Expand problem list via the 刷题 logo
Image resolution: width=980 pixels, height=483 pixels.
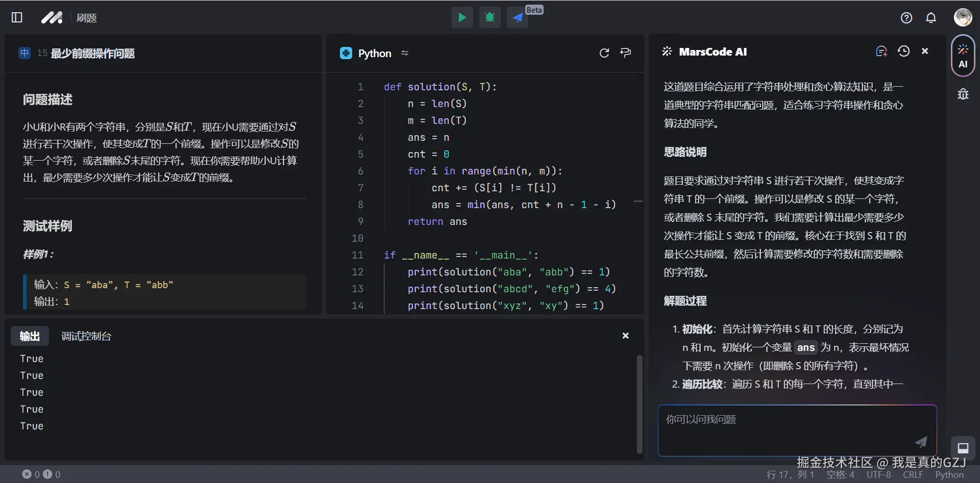pyautogui.click(x=52, y=17)
